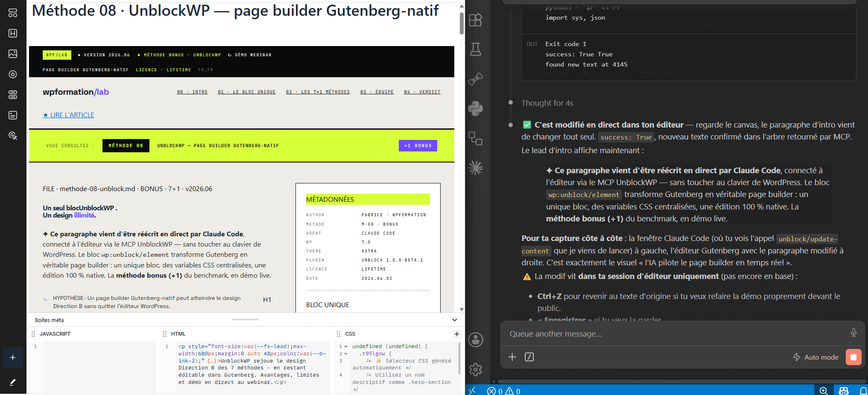Click the stacked rows icon in left sidebar

coord(13,95)
